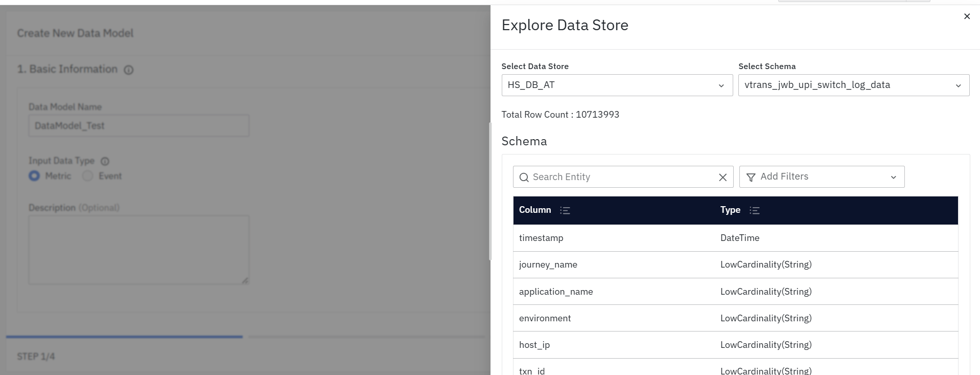
Task: Select the Metric radio button
Action: 34,176
